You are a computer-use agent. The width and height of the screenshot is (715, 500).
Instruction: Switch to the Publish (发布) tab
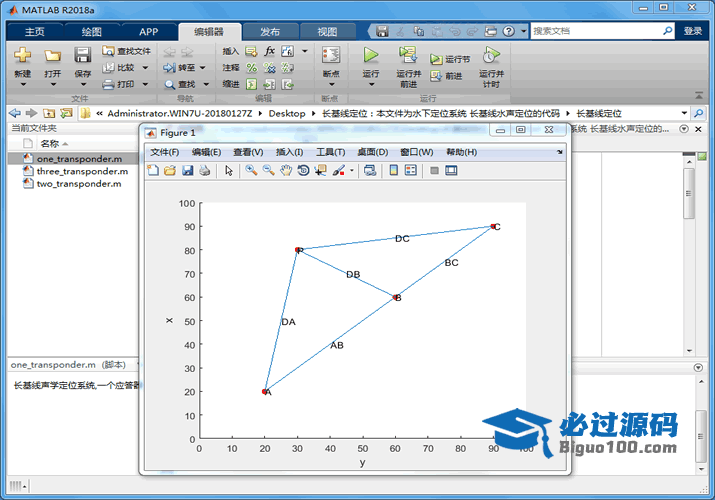270,31
